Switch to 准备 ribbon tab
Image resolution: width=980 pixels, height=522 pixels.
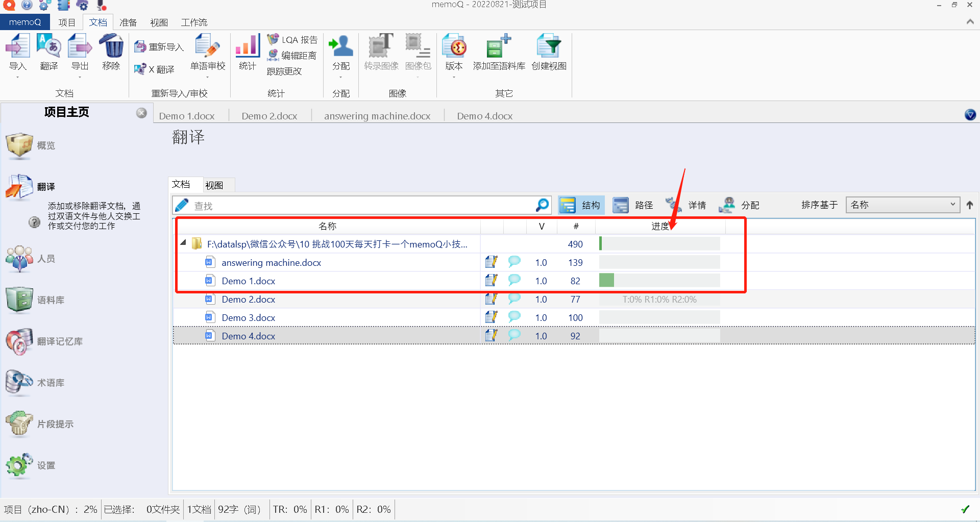(128, 22)
